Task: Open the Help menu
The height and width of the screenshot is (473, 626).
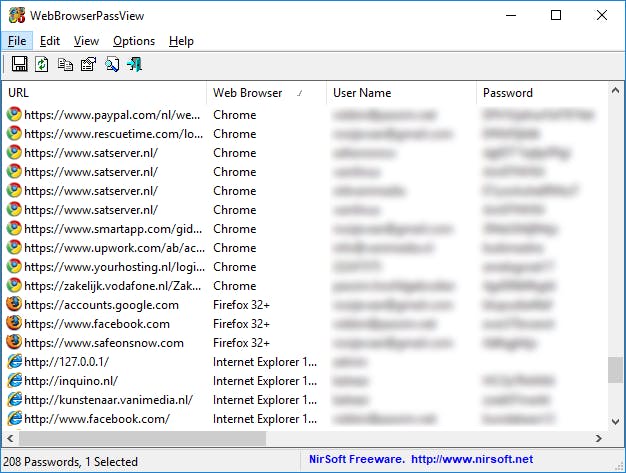Action: [181, 41]
